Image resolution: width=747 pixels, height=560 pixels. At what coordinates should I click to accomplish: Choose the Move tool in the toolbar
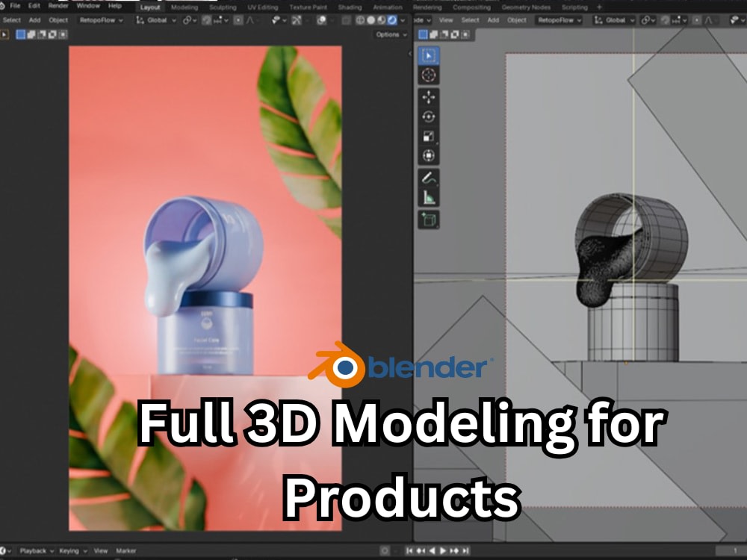428,97
